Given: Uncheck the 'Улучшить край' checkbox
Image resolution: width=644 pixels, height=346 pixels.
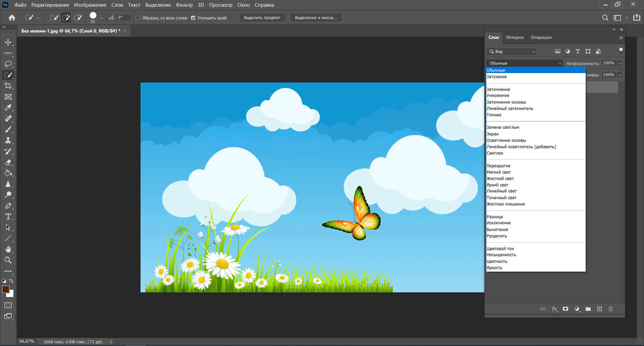Looking at the screenshot, I should pyautogui.click(x=193, y=18).
